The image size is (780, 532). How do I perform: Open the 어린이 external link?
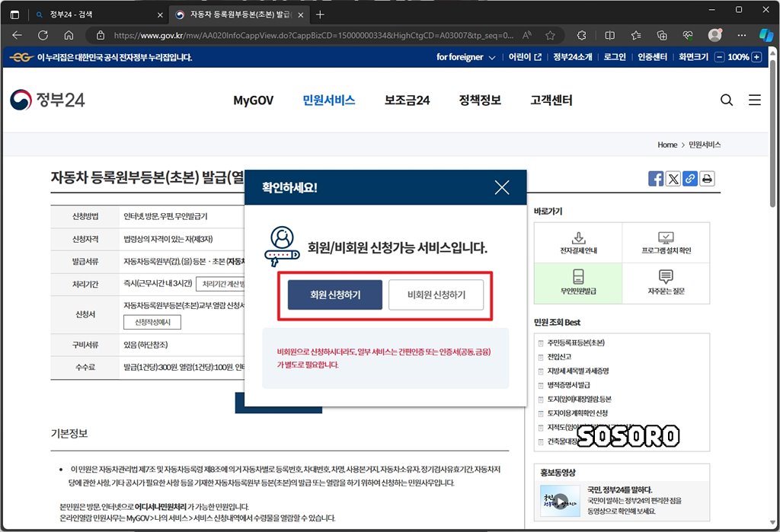[x=525, y=57]
